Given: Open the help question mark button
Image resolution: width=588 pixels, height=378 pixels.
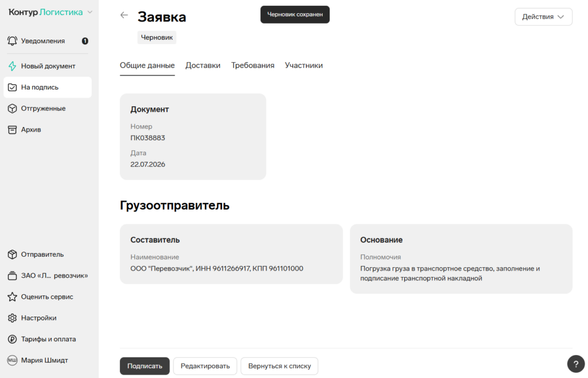Looking at the screenshot, I should tap(575, 364).
